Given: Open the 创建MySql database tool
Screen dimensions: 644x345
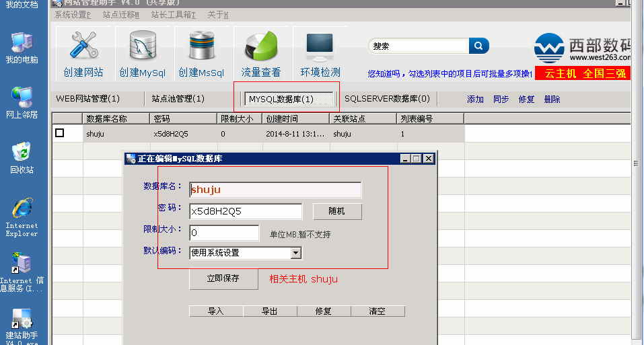Looking at the screenshot, I should pos(142,54).
